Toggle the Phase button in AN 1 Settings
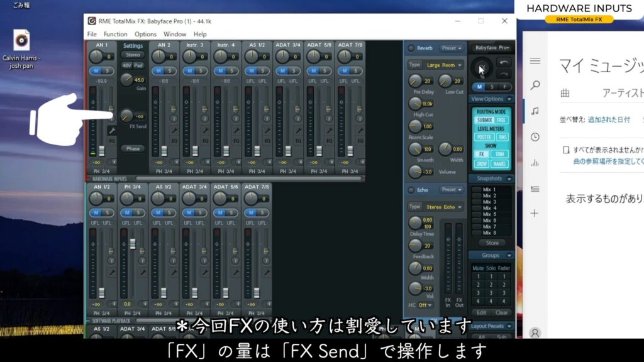The height and width of the screenshot is (362, 644). (133, 148)
